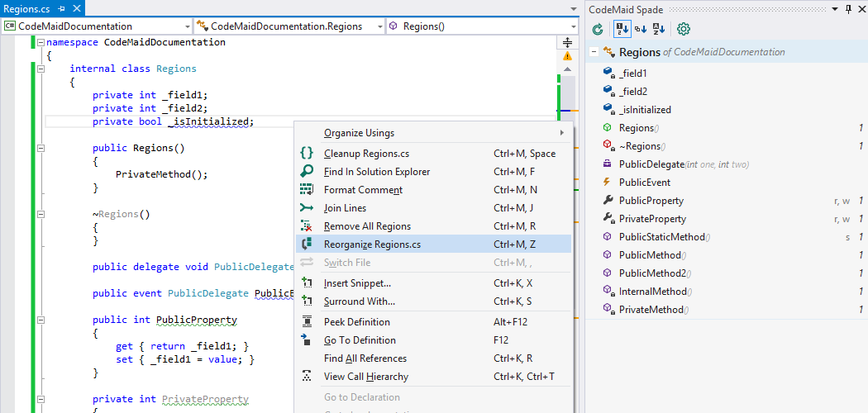The image size is (868, 413).
Task: Click the View Call Hierarchy icon
Action: coord(307,377)
